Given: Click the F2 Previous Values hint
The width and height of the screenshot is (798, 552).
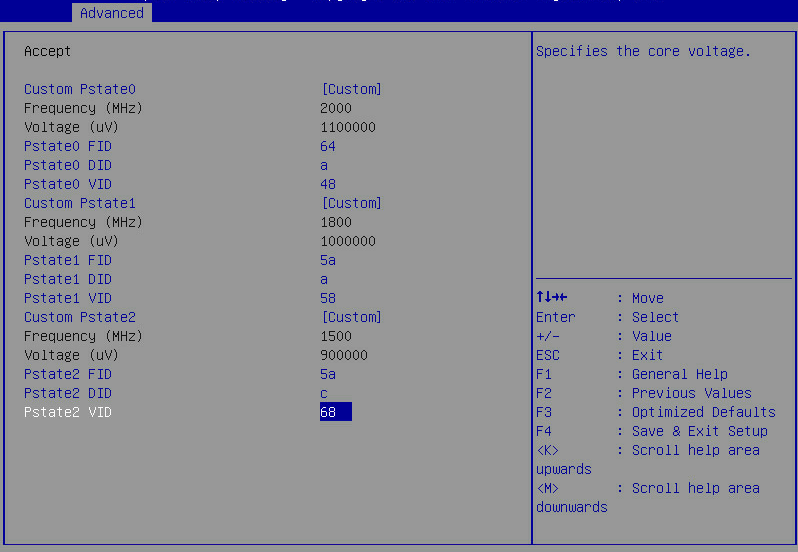Looking at the screenshot, I should 644,393.
